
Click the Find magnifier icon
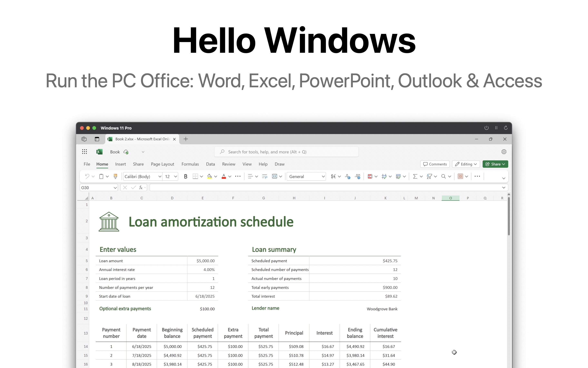(443, 176)
